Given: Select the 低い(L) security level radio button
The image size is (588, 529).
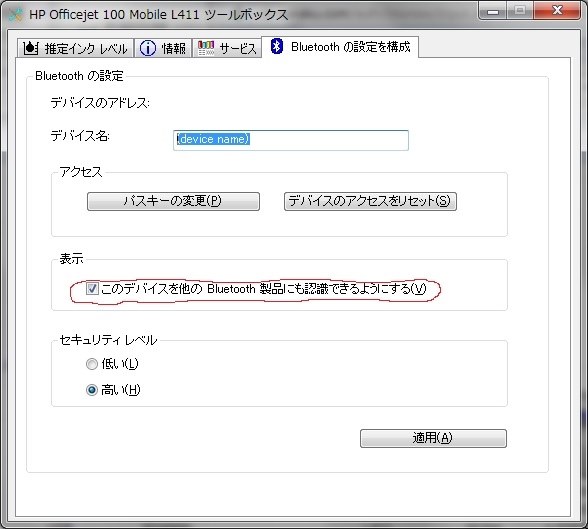Looking at the screenshot, I should tap(92, 364).
